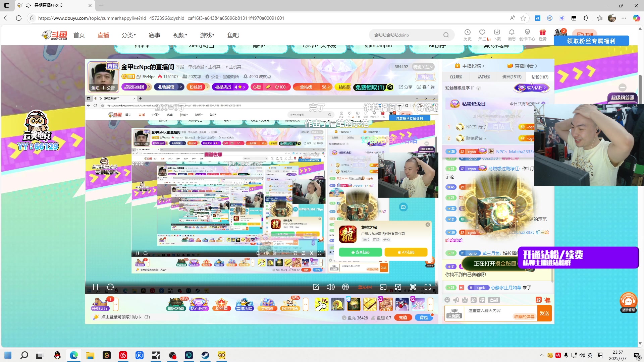Image resolution: width=644 pixels, height=362 pixels.
Task: Open 主播投稿 anchor submissions link
Action: [x=470, y=66]
